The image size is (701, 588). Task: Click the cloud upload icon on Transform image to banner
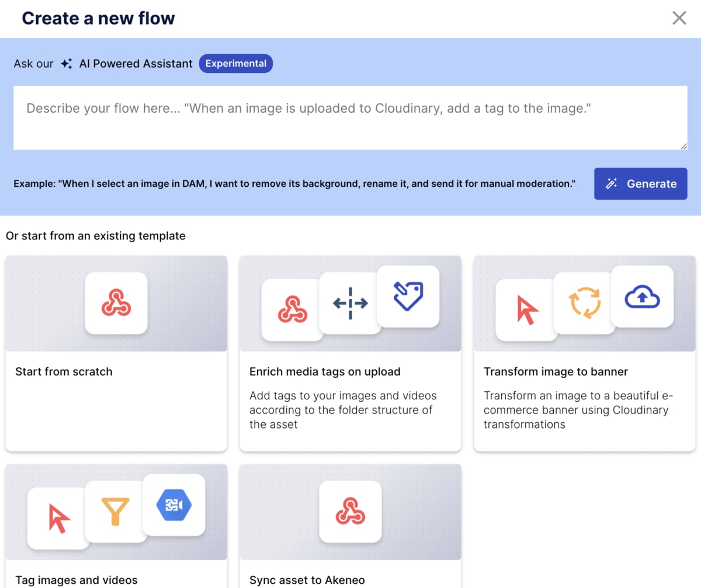(x=643, y=296)
